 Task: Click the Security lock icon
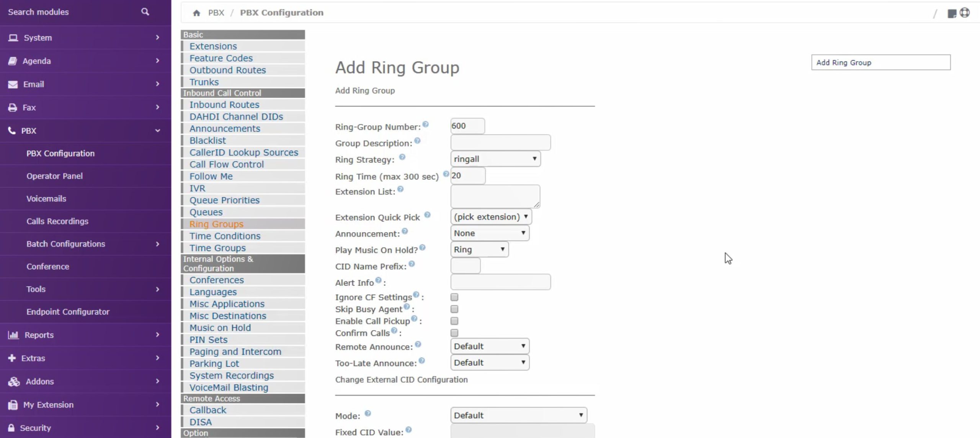[11, 428]
